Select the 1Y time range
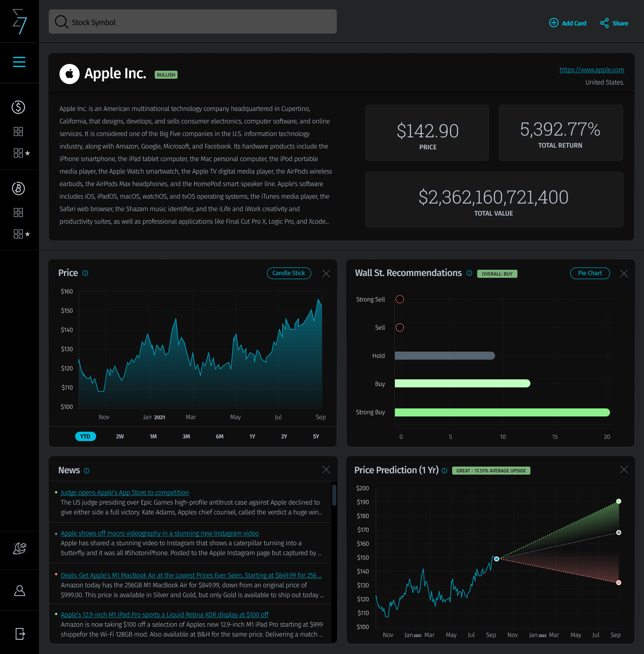 252,436
